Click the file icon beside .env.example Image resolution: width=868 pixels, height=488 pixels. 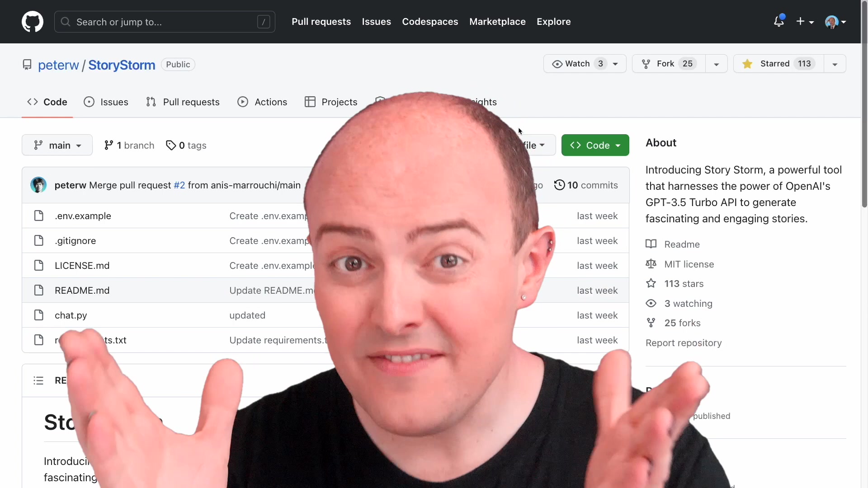pyautogui.click(x=39, y=216)
